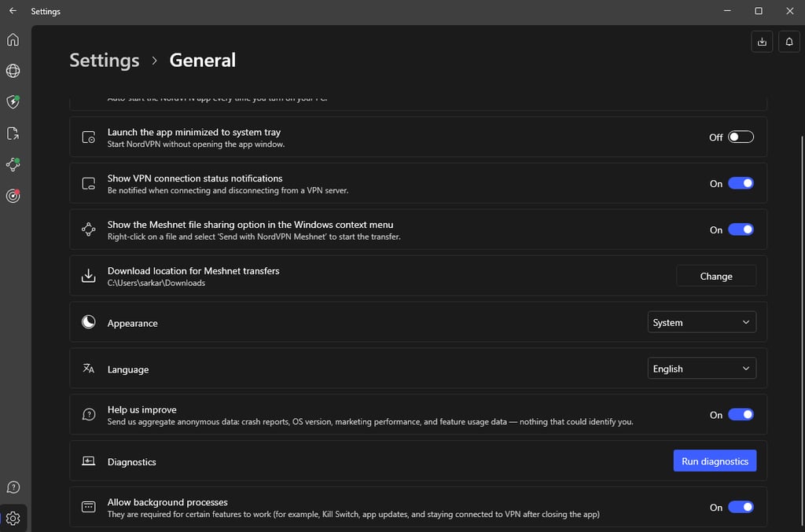Click the back arrow in title bar

13,11
